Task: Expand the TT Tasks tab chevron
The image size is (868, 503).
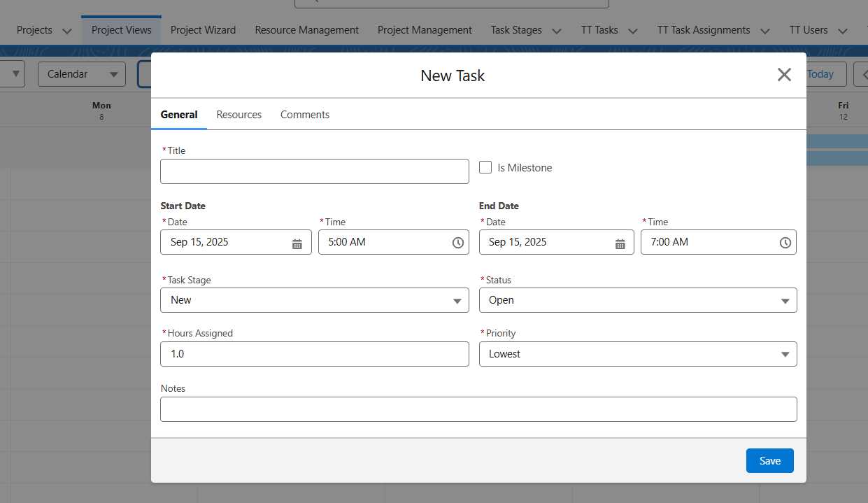Action: tap(633, 31)
